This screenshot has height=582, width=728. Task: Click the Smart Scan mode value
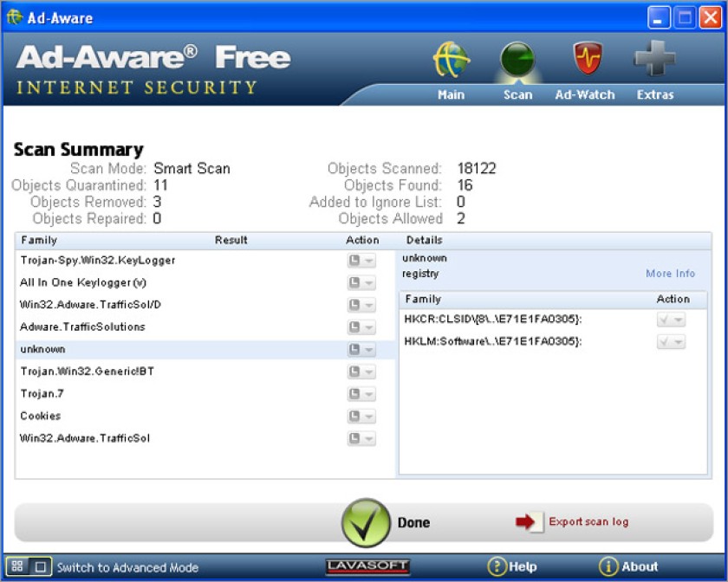[x=192, y=169]
